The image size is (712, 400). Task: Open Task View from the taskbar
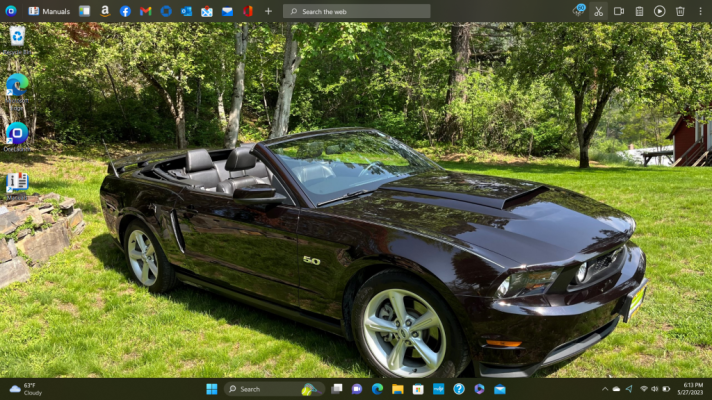(x=336, y=389)
